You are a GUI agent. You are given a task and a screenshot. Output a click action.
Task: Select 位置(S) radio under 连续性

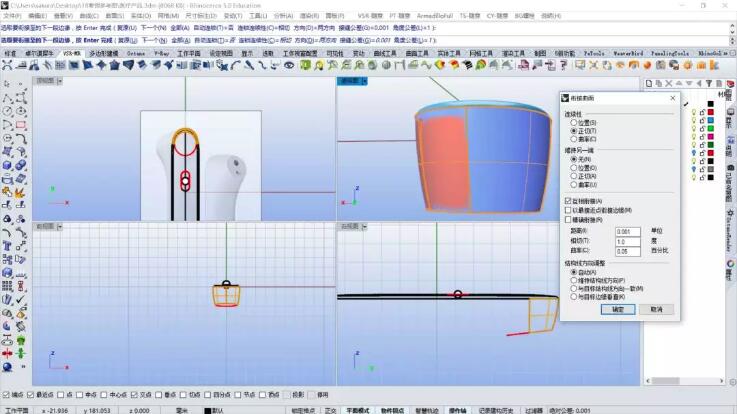tap(574, 122)
